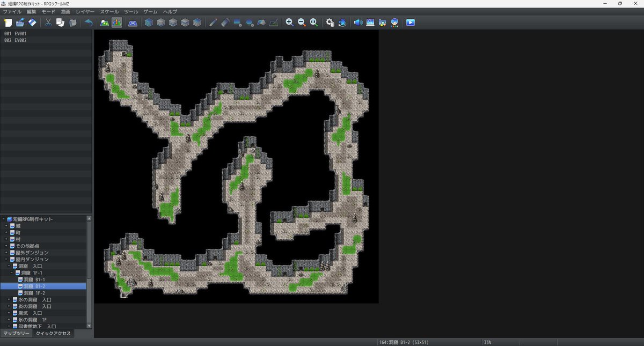Image resolution: width=644 pixels, height=346 pixels.
Task: Click the Open Project folder icon
Action: point(20,23)
